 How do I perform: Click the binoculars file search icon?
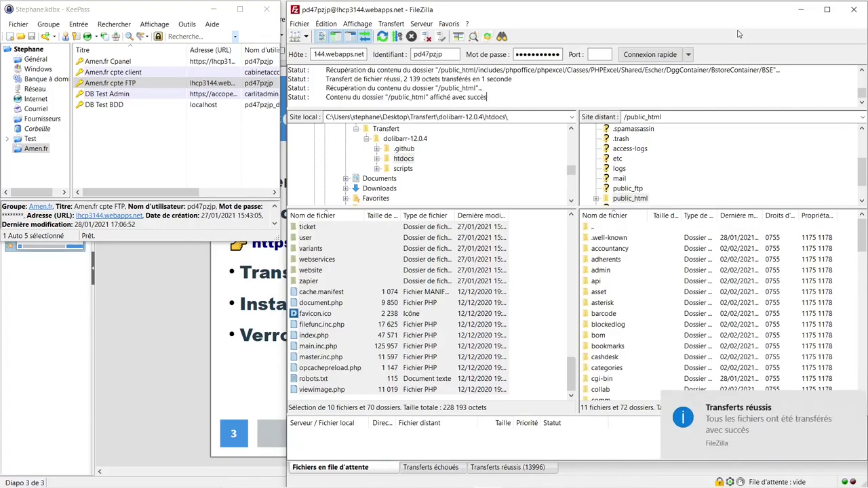click(502, 37)
